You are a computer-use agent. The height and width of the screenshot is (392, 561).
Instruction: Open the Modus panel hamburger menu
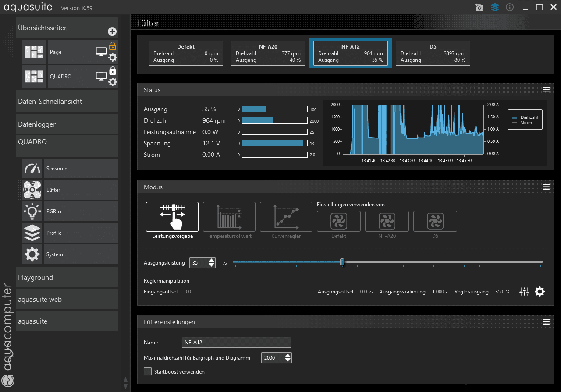(x=546, y=187)
